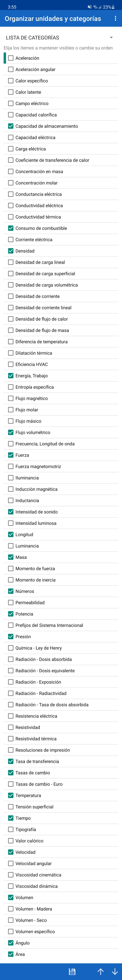This screenshot has height=980, width=122.
Task: Uncheck the Temperatura category
Action: coord(11,795)
